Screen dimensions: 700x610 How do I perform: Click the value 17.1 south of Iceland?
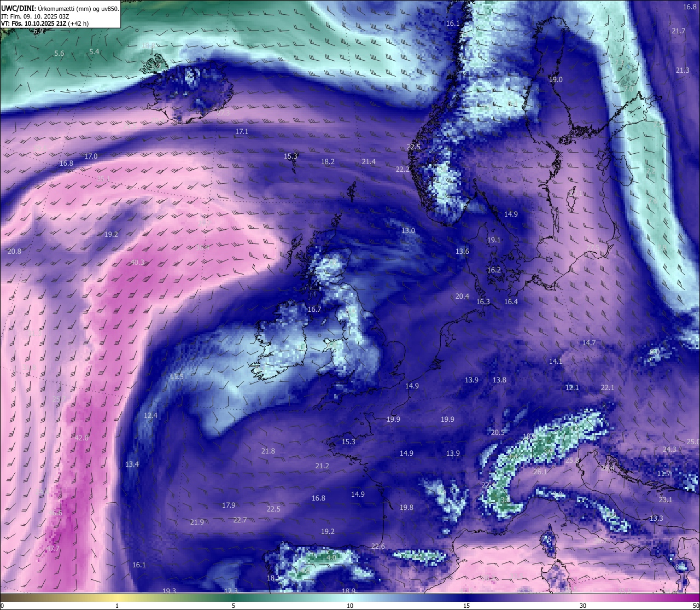pos(242,132)
